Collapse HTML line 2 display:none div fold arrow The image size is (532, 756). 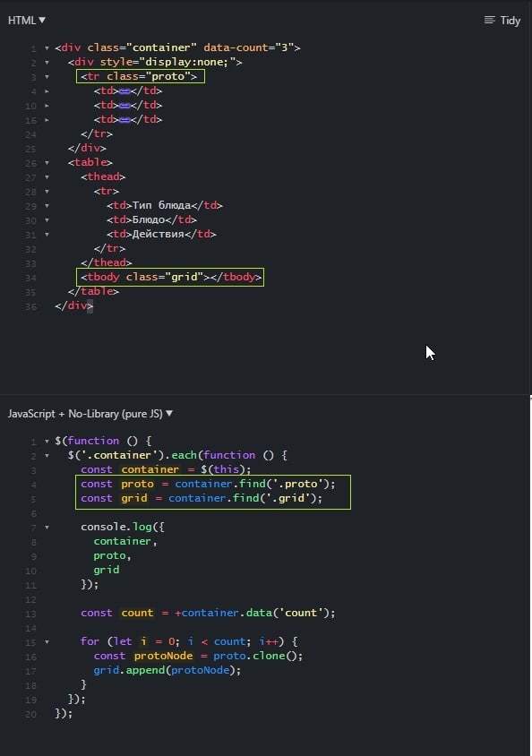[47, 62]
